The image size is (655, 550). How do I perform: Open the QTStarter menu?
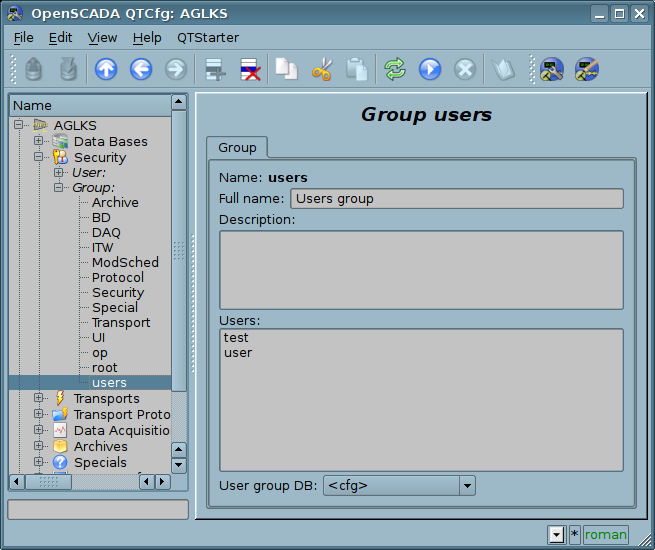click(x=208, y=38)
